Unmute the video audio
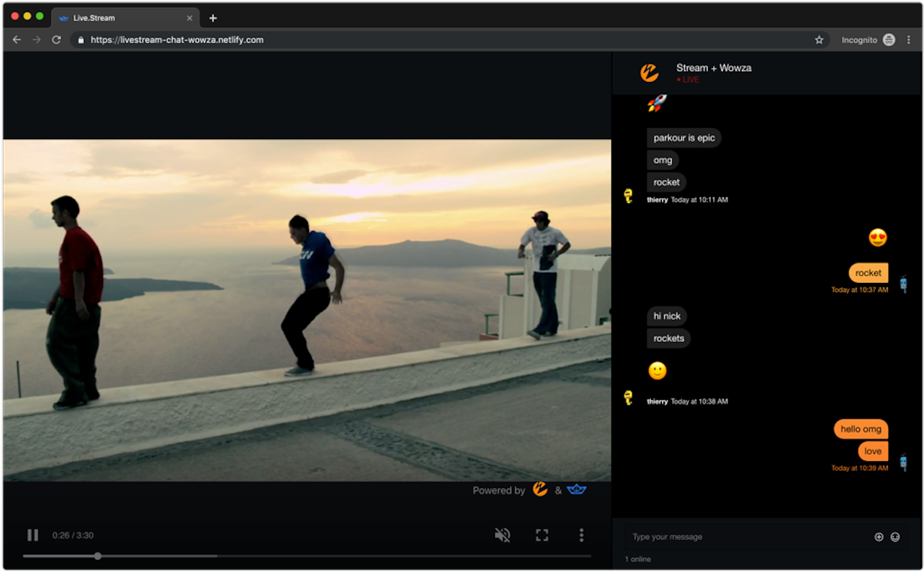The width and height of the screenshot is (924, 571). click(x=502, y=535)
